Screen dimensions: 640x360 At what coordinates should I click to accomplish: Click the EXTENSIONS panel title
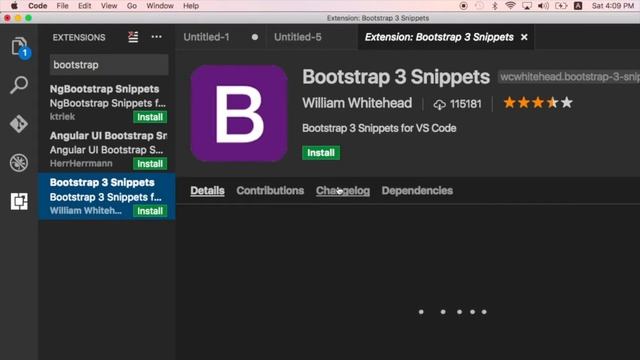79,37
